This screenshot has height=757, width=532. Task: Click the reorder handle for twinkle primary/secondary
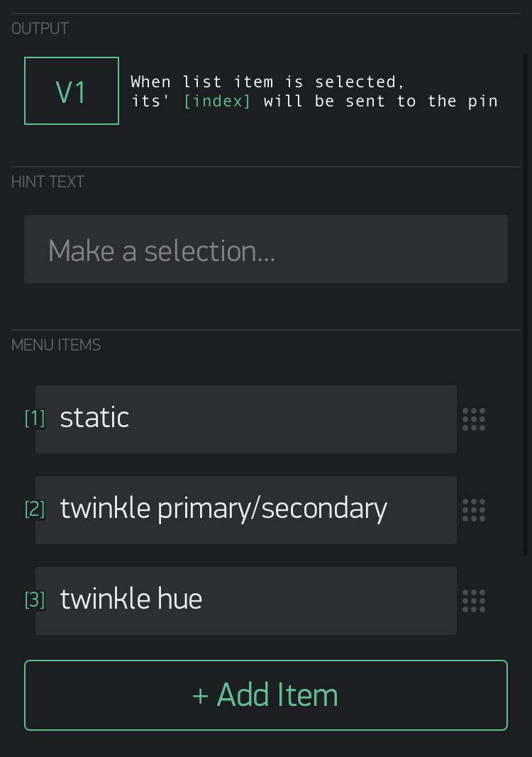coord(474,510)
